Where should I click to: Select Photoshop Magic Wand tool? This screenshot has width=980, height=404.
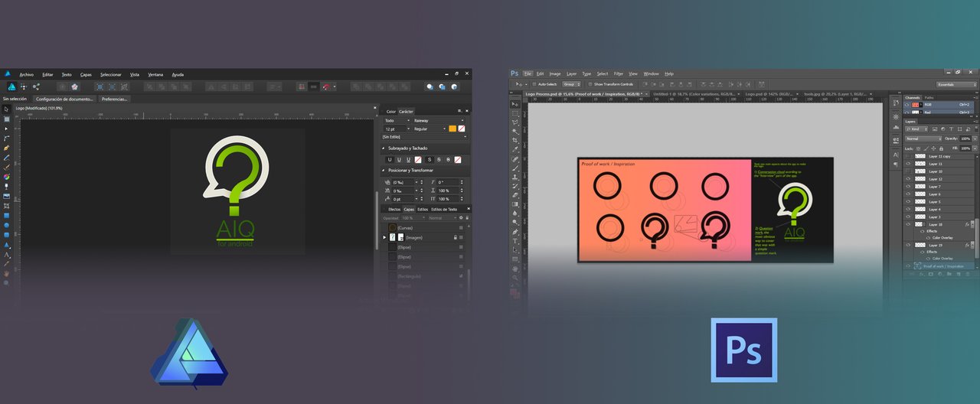(x=514, y=131)
